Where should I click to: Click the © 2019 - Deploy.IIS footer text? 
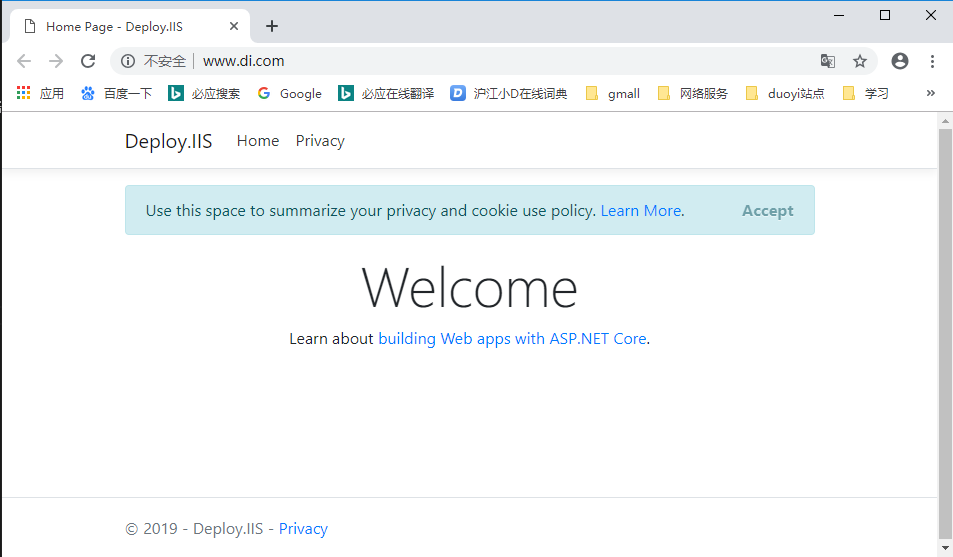click(x=194, y=528)
